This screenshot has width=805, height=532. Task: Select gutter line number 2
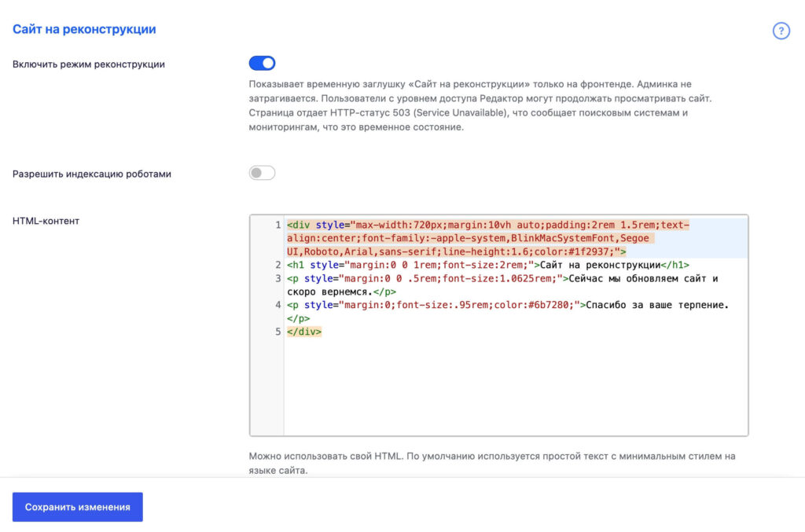(x=278, y=265)
